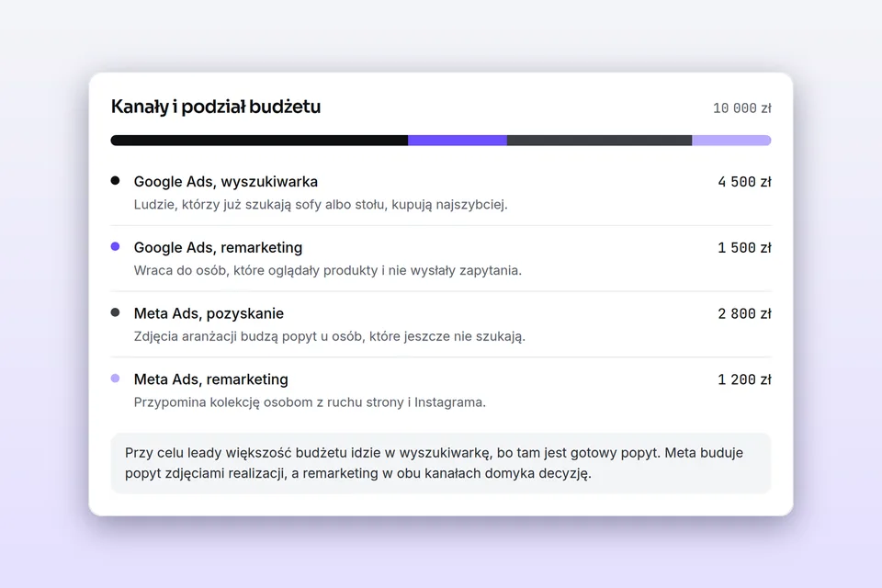Click the description 'Ludzie, którzy już szukają sofy…'
Screen dimensions: 882x588
321,204
